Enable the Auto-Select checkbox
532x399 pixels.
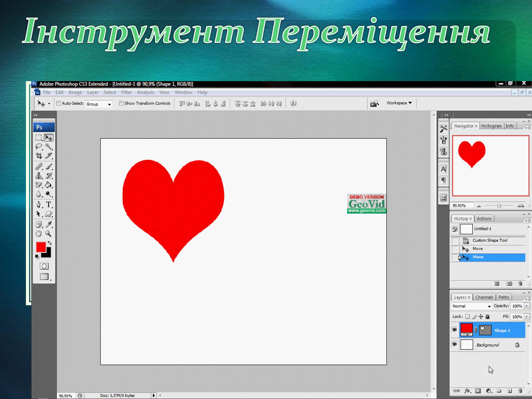59,103
